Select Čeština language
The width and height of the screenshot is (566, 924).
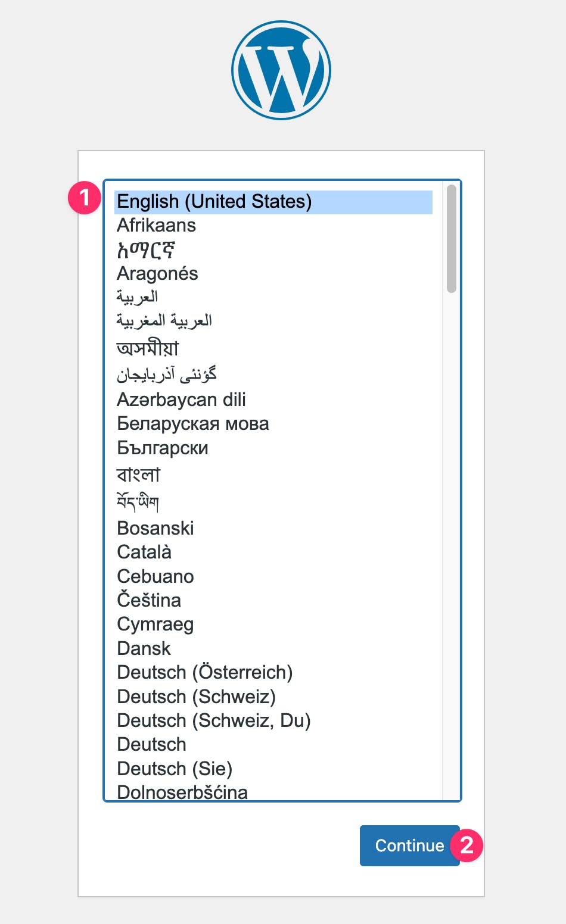click(149, 600)
